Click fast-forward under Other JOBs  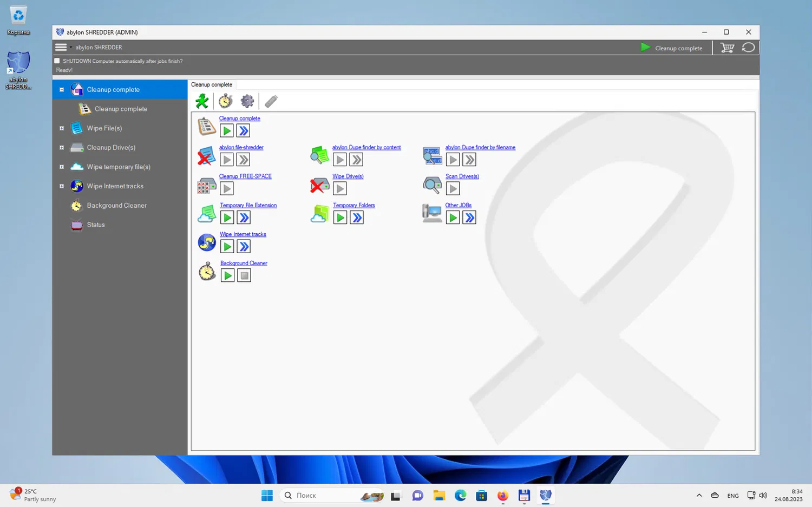(x=469, y=218)
